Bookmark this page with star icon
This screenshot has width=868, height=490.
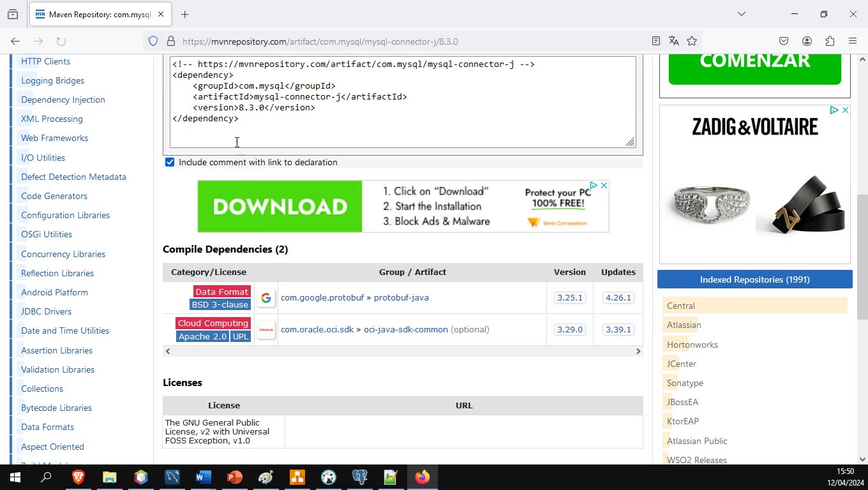(692, 41)
